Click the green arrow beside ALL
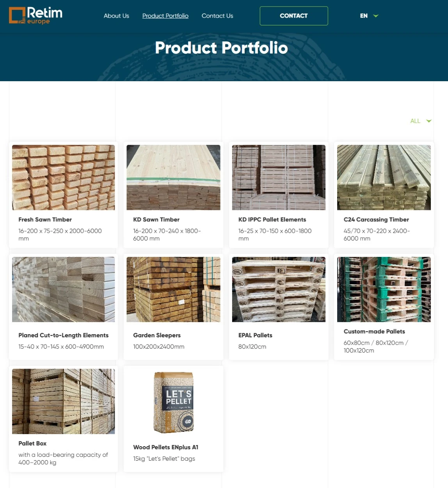 (x=429, y=121)
